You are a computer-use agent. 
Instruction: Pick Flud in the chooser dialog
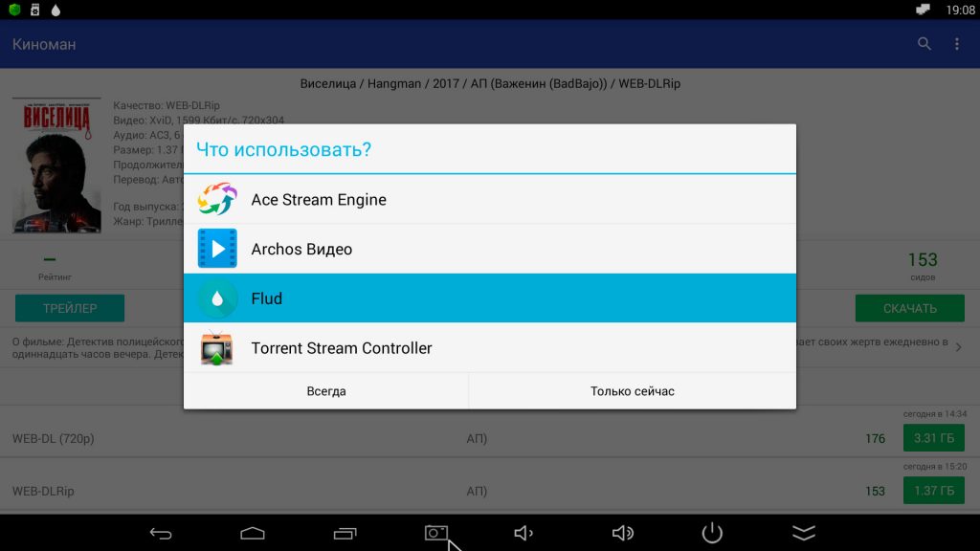click(489, 298)
